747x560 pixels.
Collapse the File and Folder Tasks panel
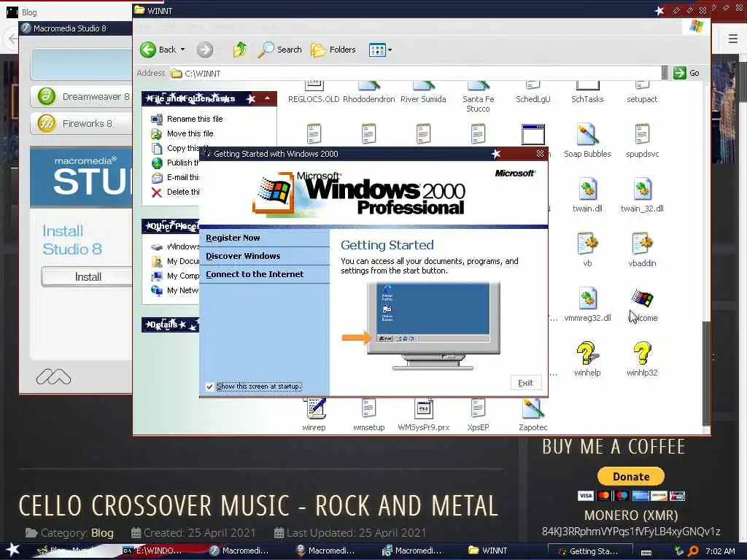click(x=267, y=98)
